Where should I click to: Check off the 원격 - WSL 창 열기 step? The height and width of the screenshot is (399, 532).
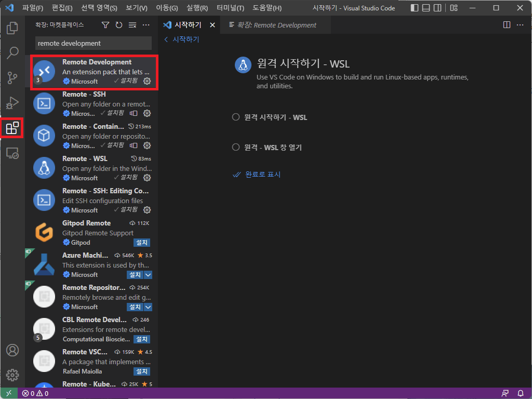(x=235, y=147)
